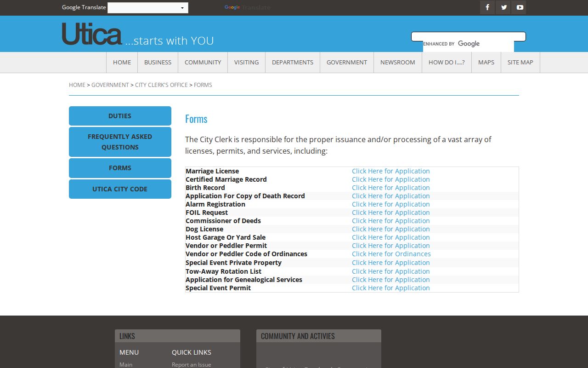Go to the NEWSROOM menu item

pyautogui.click(x=398, y=62)
